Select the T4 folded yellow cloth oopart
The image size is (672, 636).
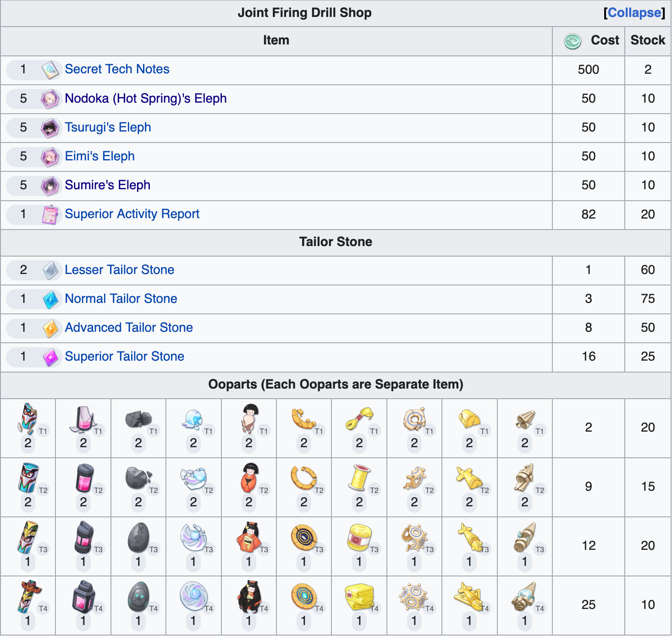coord(359,596)
